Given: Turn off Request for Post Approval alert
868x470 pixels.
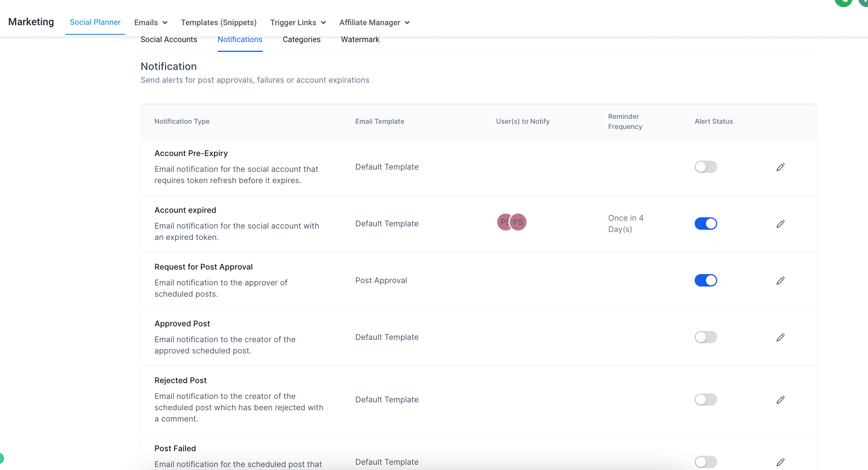Looking at the screenshot, I should pos(706,280).
